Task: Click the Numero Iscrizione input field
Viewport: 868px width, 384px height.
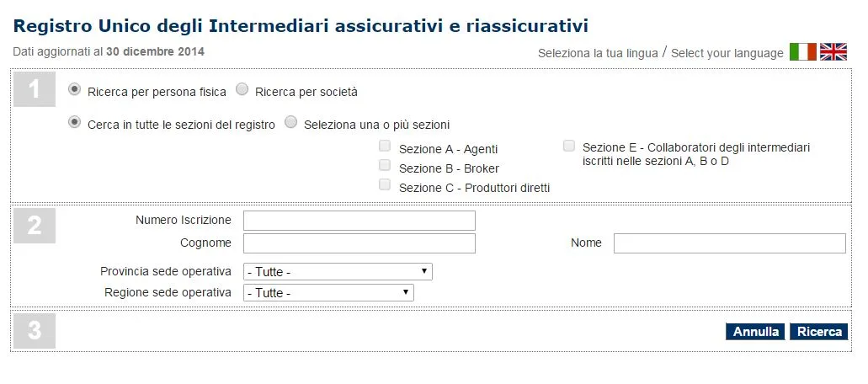Action: [x=359, y=221]
